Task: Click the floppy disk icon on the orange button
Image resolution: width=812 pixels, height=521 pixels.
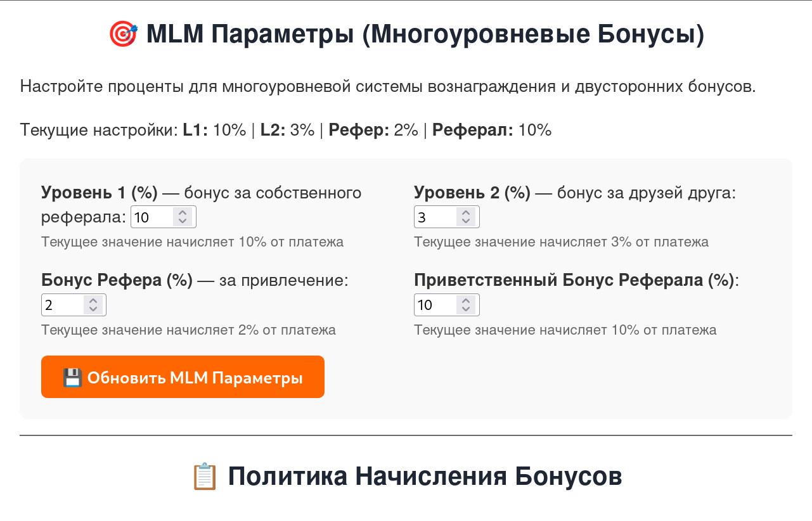Action: (72, 376)
